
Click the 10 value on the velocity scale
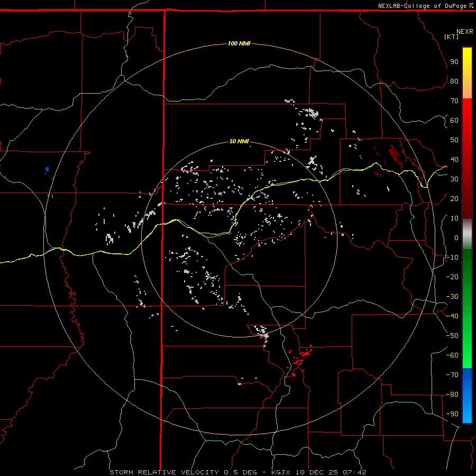454,218
